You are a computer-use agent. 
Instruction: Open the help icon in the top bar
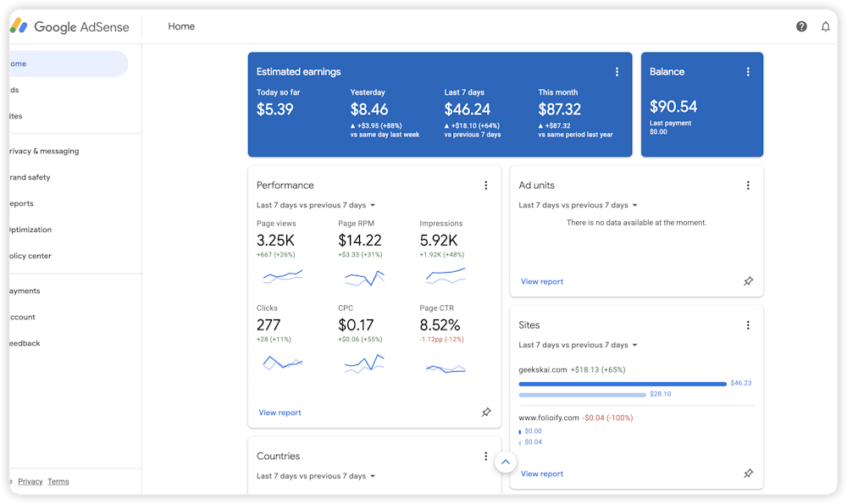(801, 26)
